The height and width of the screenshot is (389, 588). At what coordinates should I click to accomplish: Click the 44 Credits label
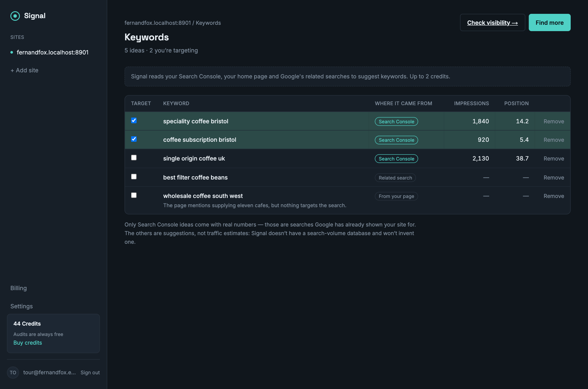pos(27,324)
